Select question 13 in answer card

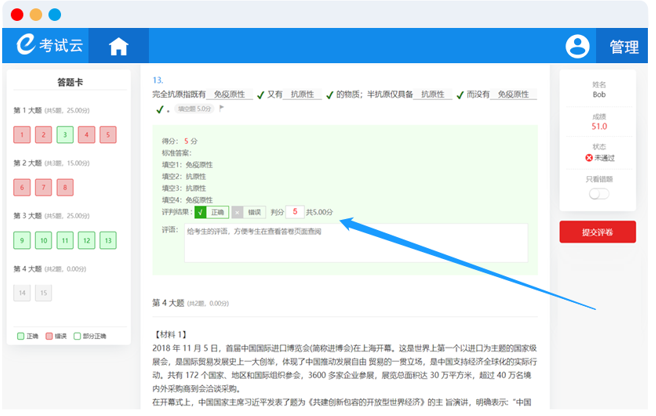pyautogui.click(x=108, y=240)
